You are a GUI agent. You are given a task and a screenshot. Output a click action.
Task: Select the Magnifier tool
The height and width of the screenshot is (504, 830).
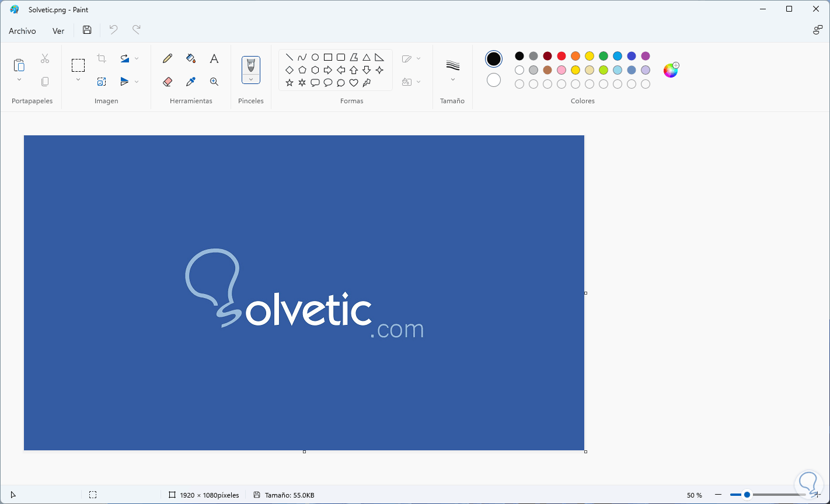coord(214,82)
